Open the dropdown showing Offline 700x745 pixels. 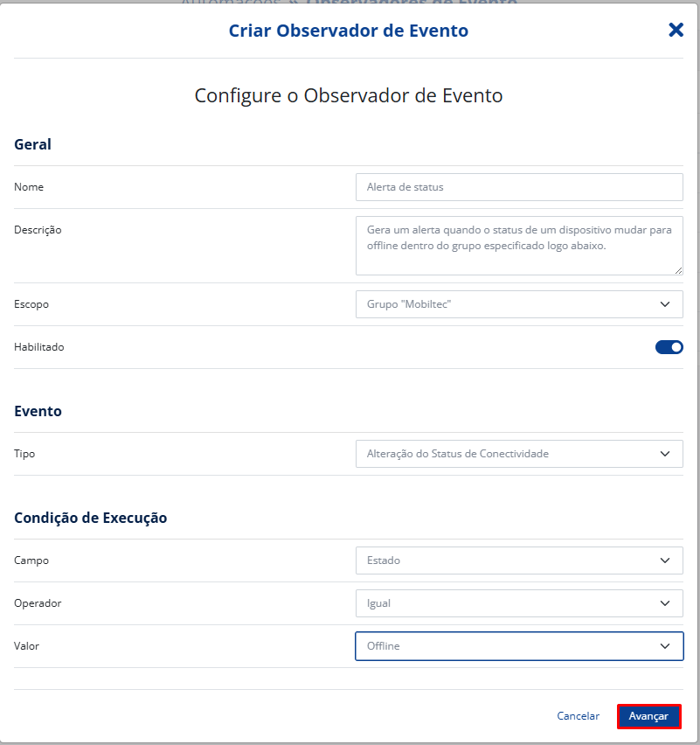pos(507,646)
